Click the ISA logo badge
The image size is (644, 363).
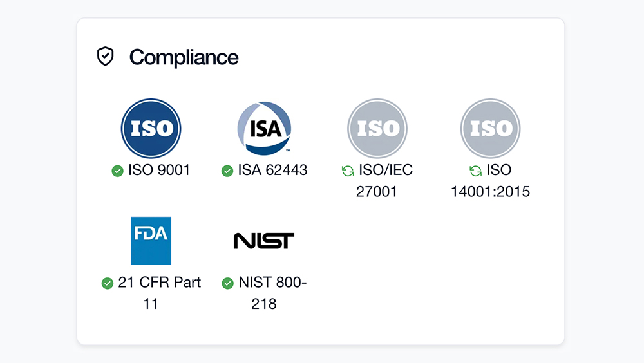click(264, 128)
